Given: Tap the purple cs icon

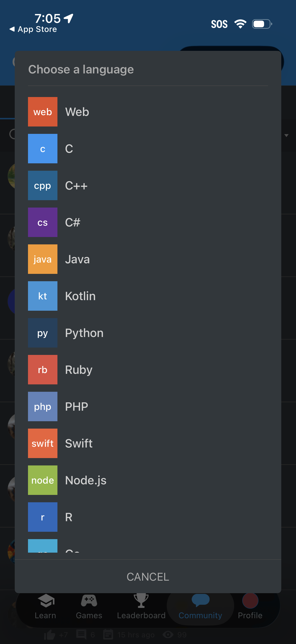Looking at the screenshot, I should (x=42, y=222).
